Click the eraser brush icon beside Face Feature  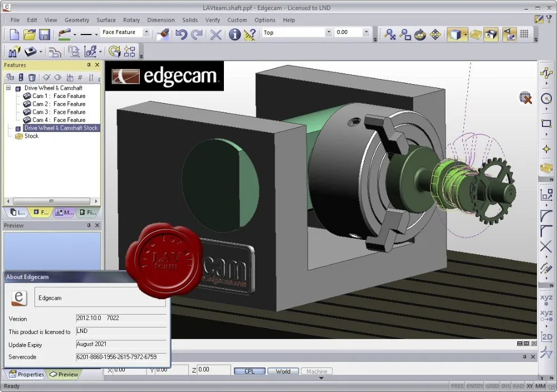163,35
